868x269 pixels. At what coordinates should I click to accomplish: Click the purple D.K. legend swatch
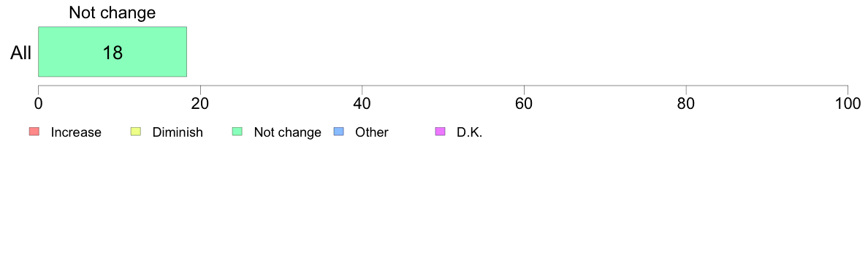[x=440, y=132]
